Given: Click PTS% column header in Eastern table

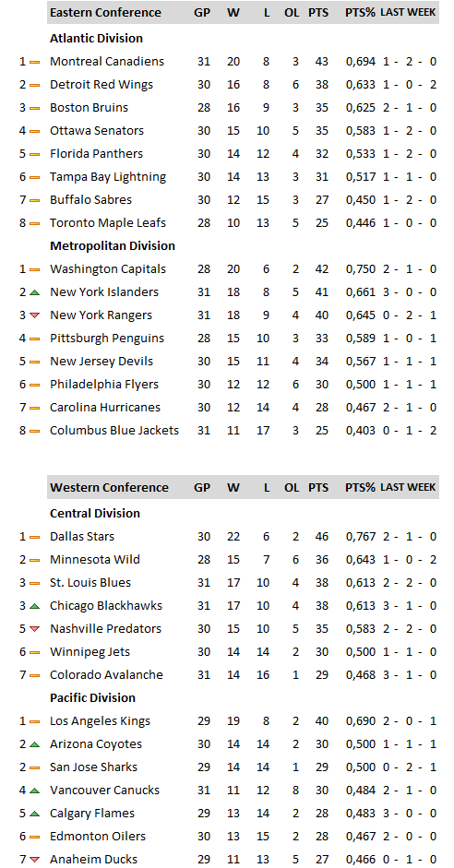Looking at the screenshot, I should [361, 12].
